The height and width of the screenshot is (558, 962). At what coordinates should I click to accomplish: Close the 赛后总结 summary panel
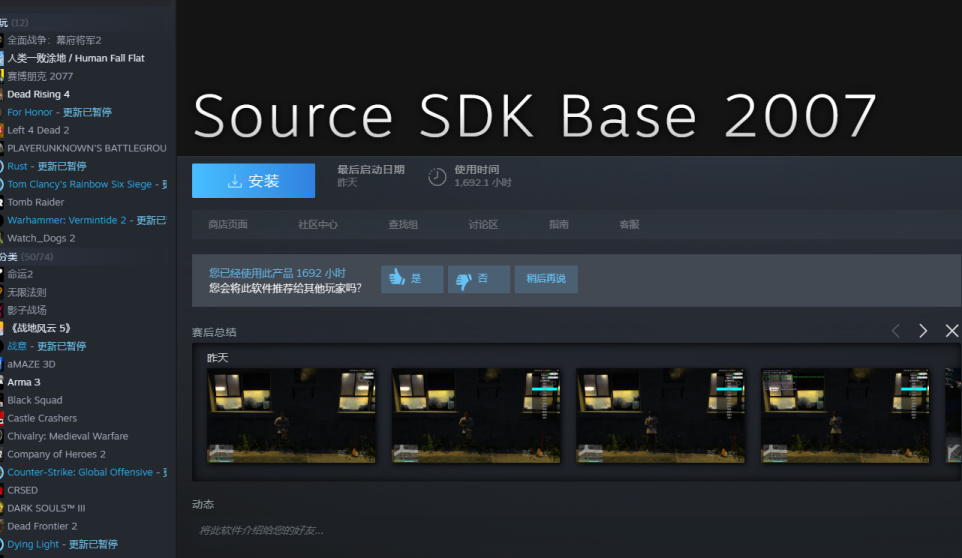(x=952, y=331)
